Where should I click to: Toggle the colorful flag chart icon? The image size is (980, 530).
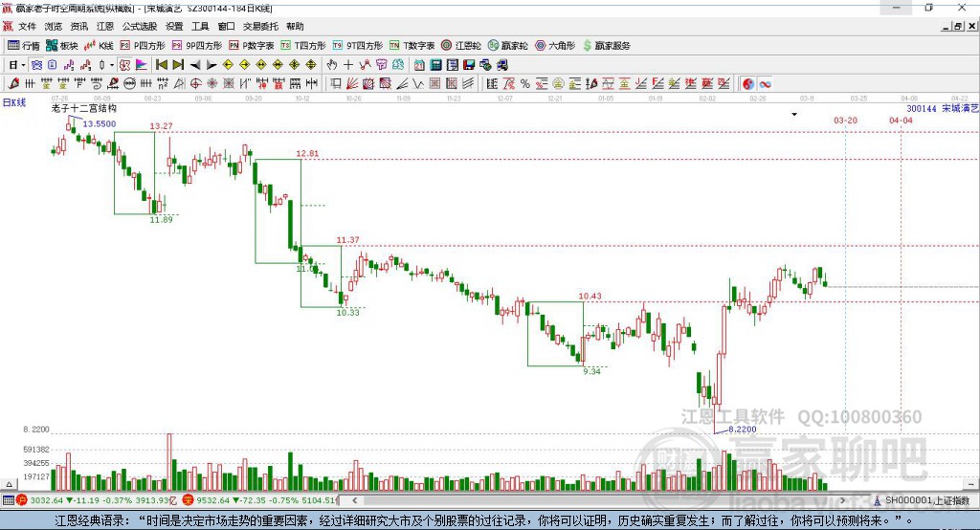coord(142,65)
